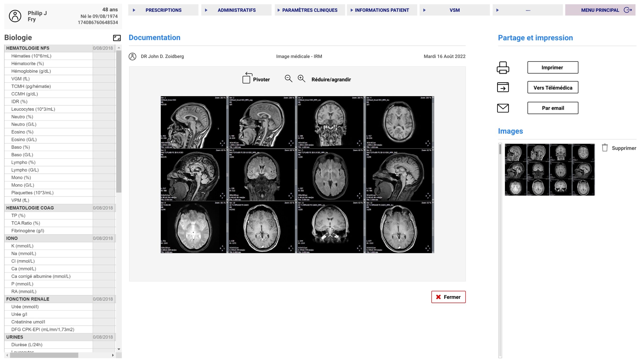Screen dimensions: 644x362
Task: Click the zoom-in magnifier icon
Action: 301,79
